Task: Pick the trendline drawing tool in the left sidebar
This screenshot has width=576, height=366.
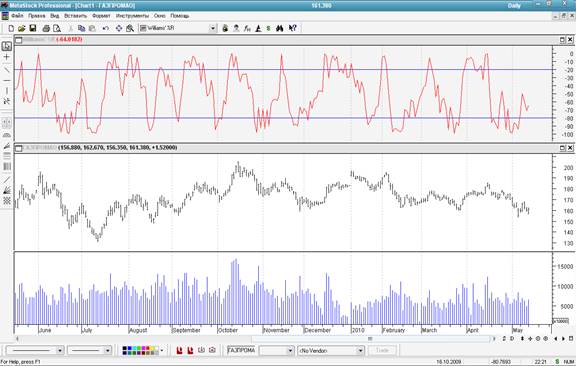Action: click(x=7, y=69)
